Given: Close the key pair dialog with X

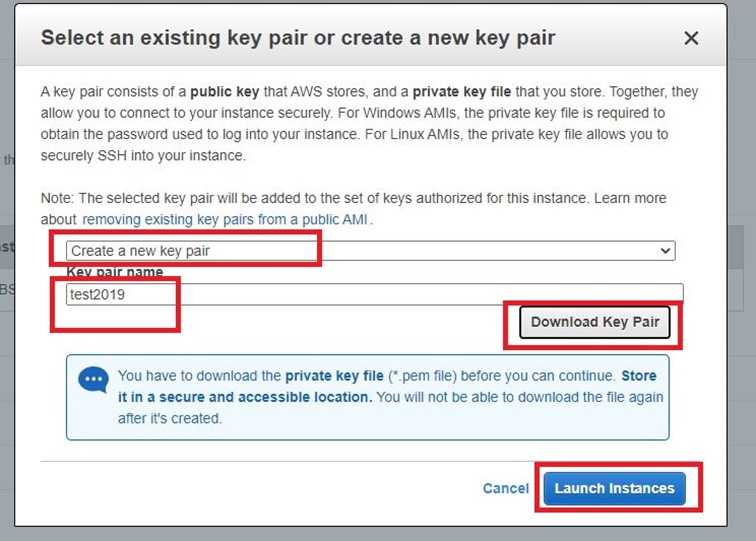Looking at the screenshot, I should 691,38.
